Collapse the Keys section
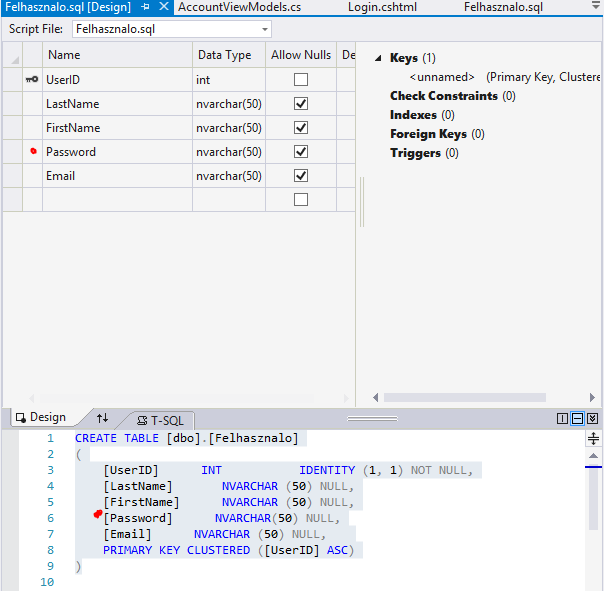Viewport: 604px width, 591px height. (378, 58)
